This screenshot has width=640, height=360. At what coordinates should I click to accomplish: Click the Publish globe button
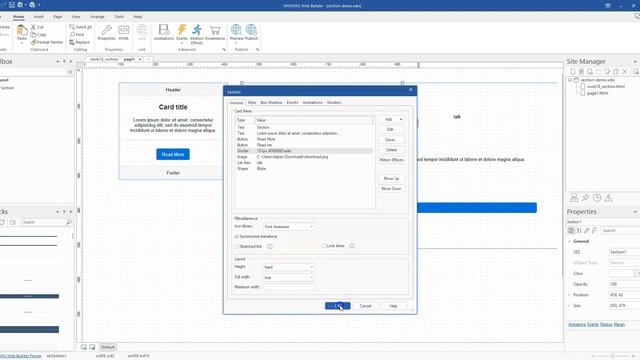(x=251, y=32)
